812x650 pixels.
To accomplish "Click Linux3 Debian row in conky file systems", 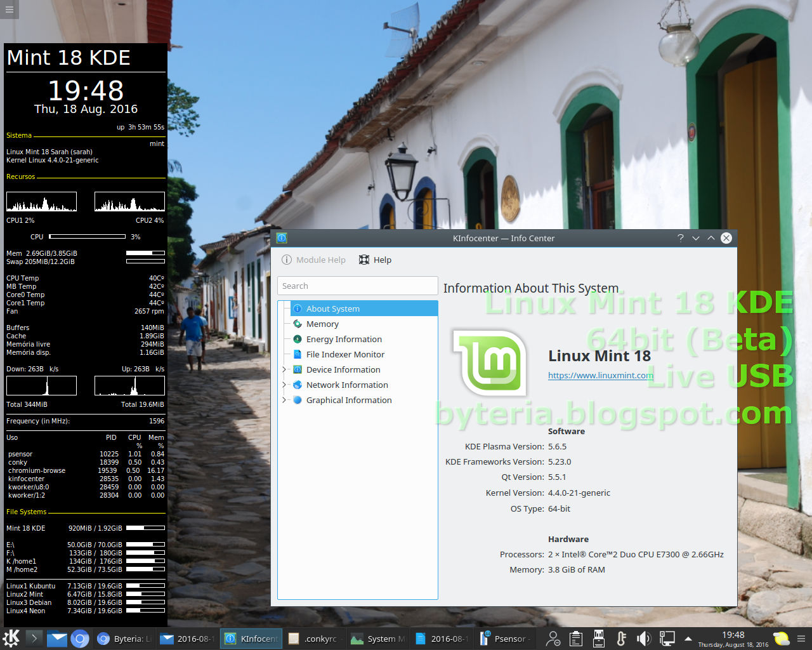I will pos(86,602).
